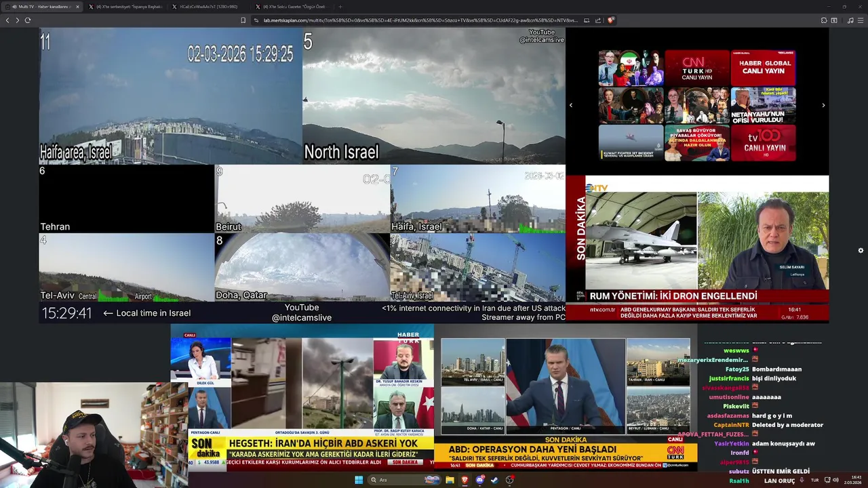Open File Explorer from the taskbar
This screenshot has width=868, height=488.
tap(450, 480)
